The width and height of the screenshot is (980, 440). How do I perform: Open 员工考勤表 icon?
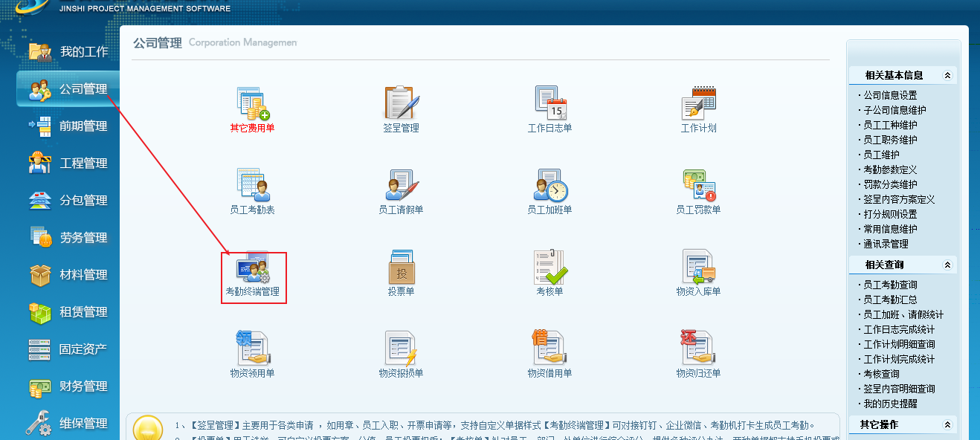click(252, 186)
